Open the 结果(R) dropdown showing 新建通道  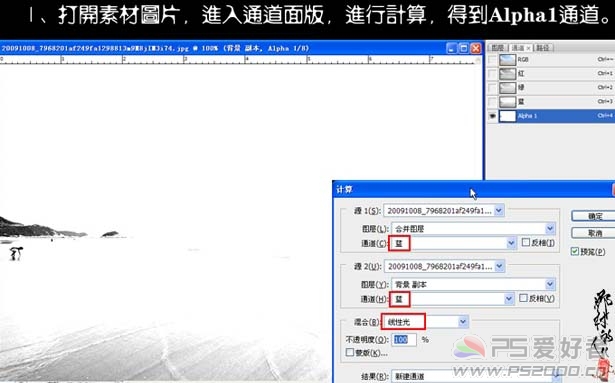(476, 376)
